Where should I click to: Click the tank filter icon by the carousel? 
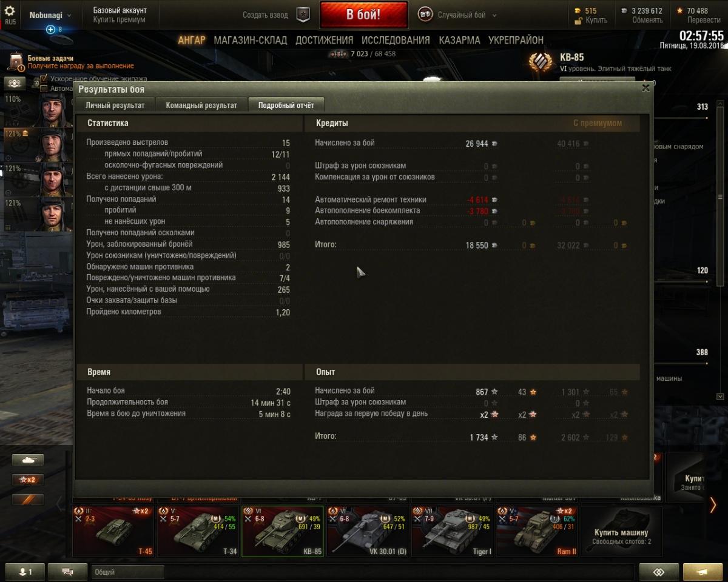coord(28,460)
